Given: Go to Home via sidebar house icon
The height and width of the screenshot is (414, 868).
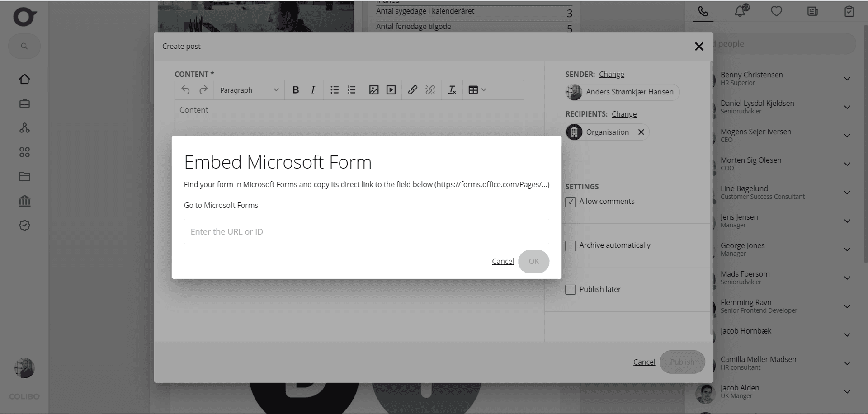Looking at the screenshot, I should pyautogui.click(x=24, y=79).
